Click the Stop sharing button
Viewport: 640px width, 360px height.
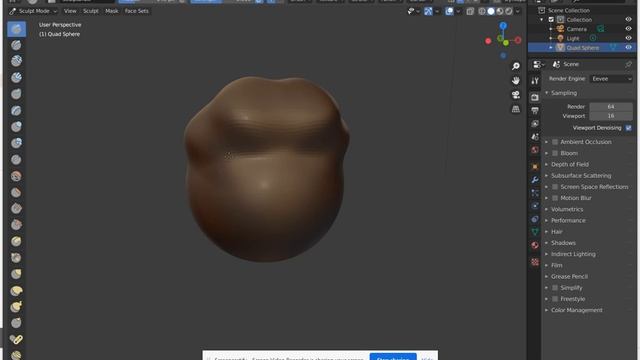coord(393,357)
